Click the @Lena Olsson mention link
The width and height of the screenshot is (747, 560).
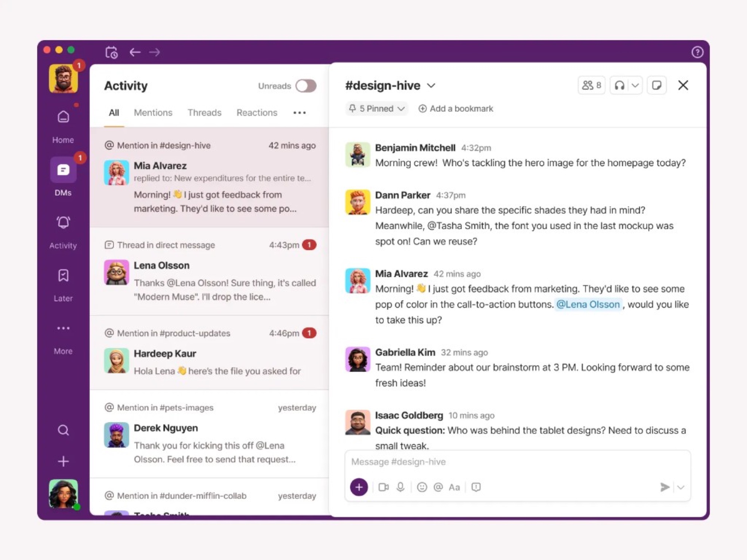pos(588,304)
